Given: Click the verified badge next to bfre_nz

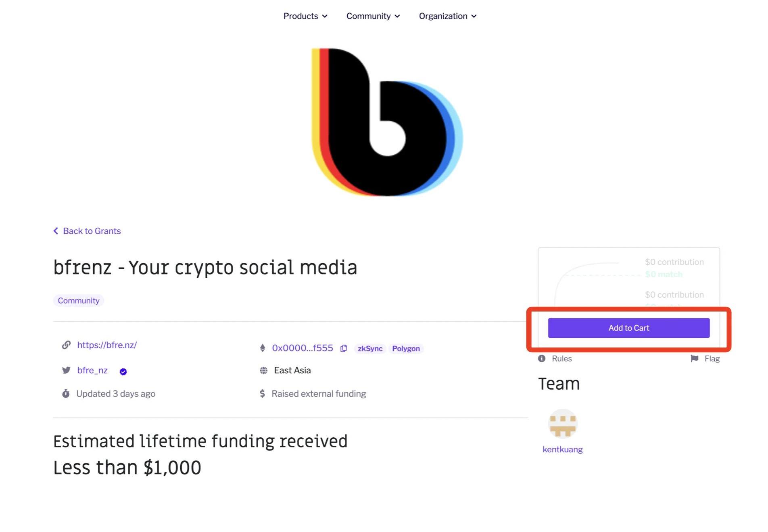Looking at the screenshot, I should (x=123, y=372).
